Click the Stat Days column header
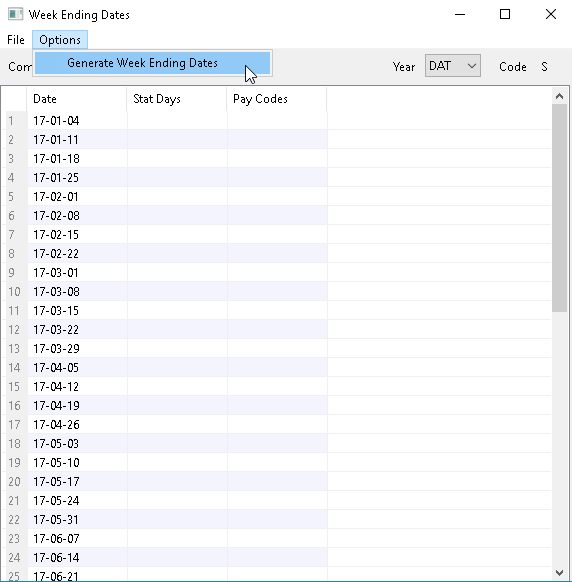 (177, 99)
